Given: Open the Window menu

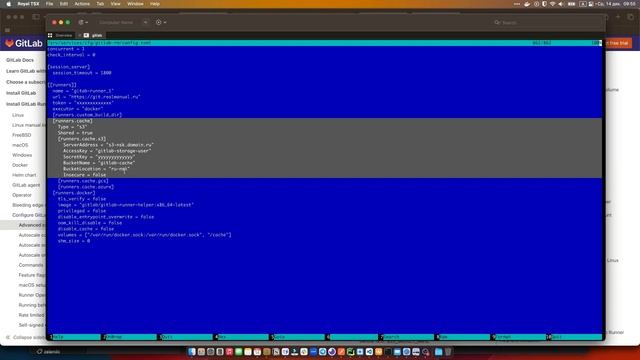Looking at the screenshot, I should [135, 4].
